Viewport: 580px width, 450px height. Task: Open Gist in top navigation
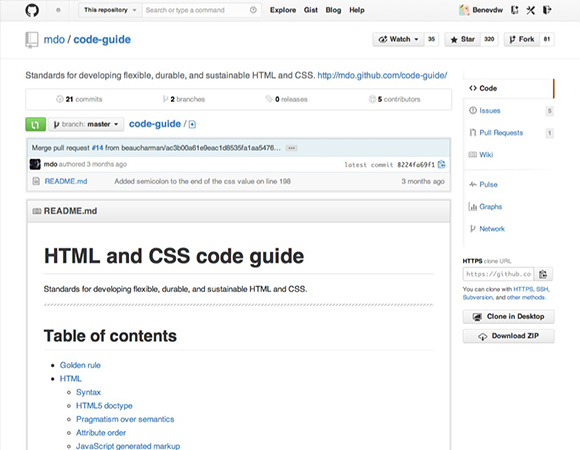pyautogui.click(x=311, y=10)
